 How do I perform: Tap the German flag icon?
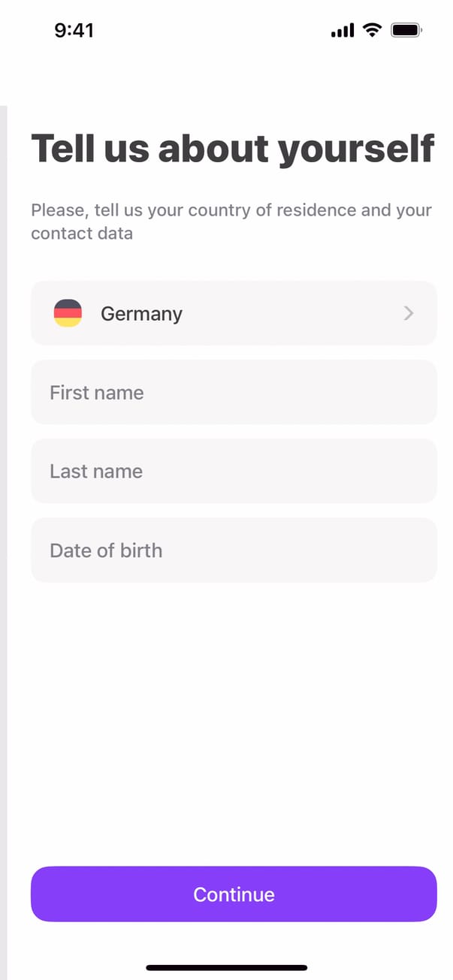(68, 313)
